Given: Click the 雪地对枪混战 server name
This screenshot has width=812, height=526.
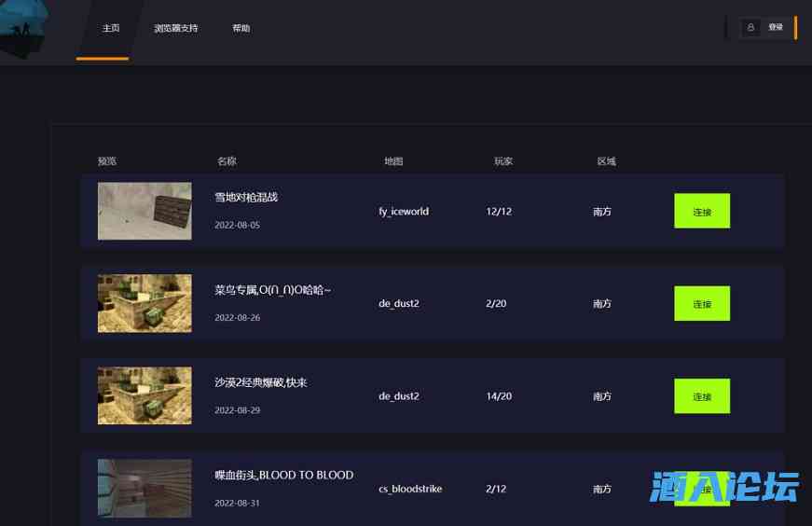Looking at the screenshot, I should pyautogui.click(x=246, y=198).
